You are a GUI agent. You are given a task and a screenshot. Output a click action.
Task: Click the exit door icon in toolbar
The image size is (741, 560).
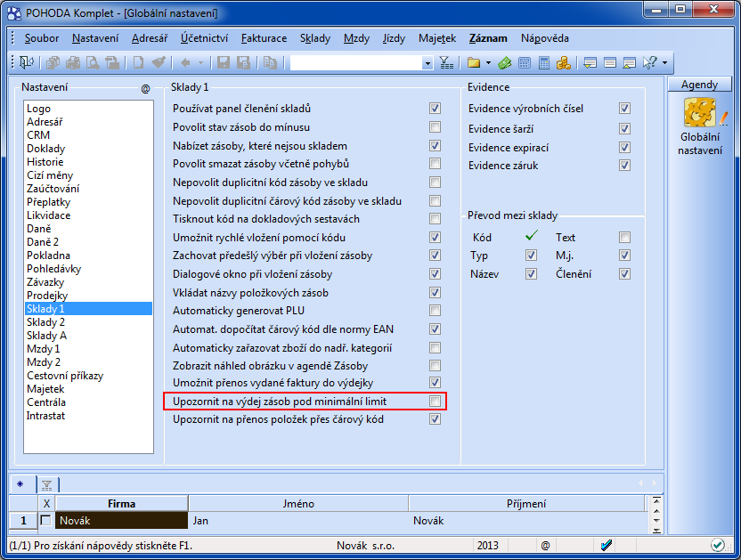pyautogui.click(x=27, y=62)
